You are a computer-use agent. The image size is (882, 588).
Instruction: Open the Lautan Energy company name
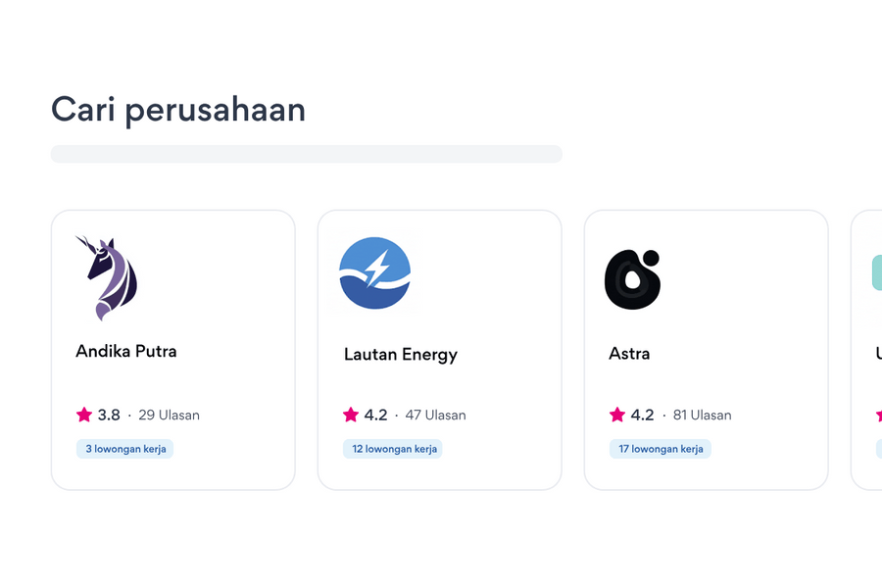point(401,355)
